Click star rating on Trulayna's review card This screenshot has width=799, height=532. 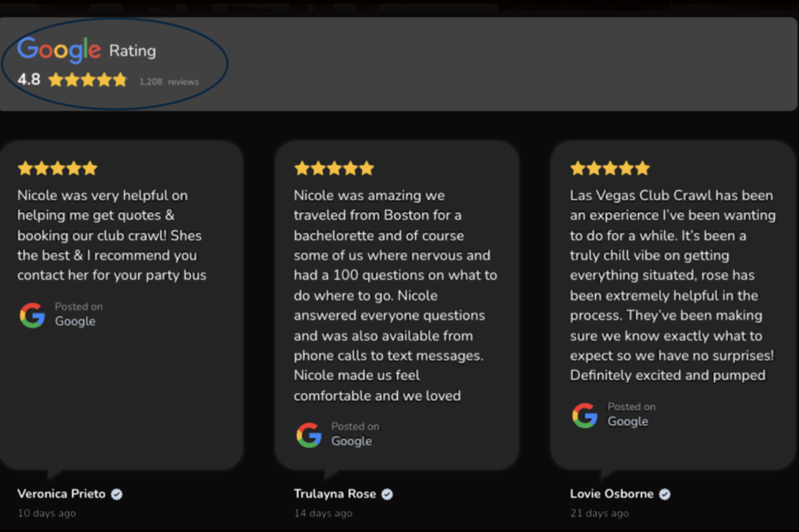pos(334,168)
